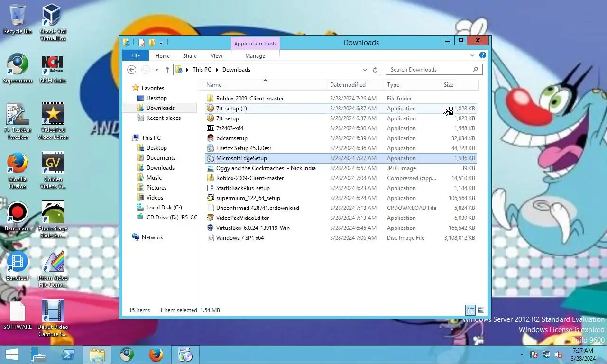Select the NCH Suite desktop icon

pyautogui.click(x=53, y=69)
